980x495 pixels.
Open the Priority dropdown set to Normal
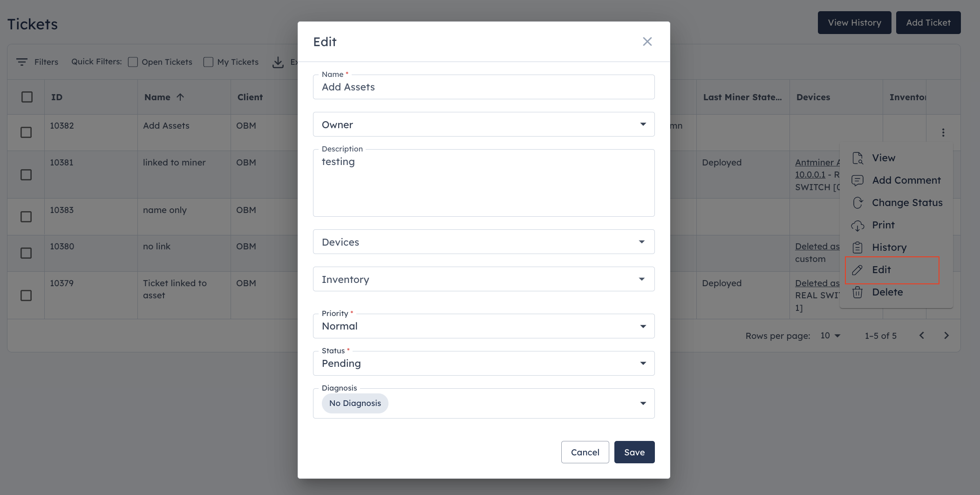[x=483, y=326]
